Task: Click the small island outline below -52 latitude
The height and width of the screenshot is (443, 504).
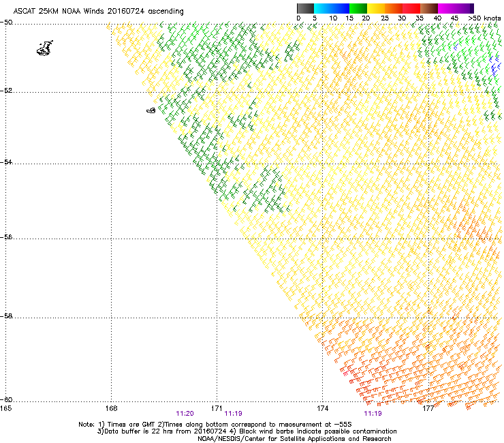Action: click(151, 110)
